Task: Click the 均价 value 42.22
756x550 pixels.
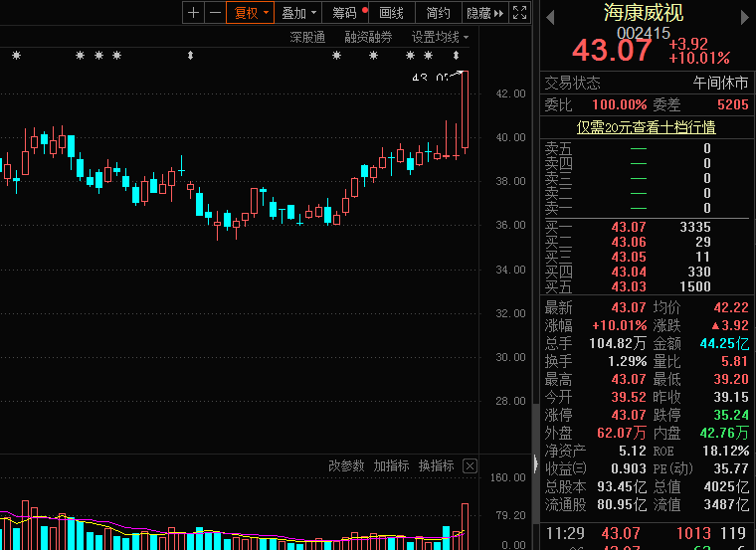Action: pyautogui.click(x=731, y=307)
